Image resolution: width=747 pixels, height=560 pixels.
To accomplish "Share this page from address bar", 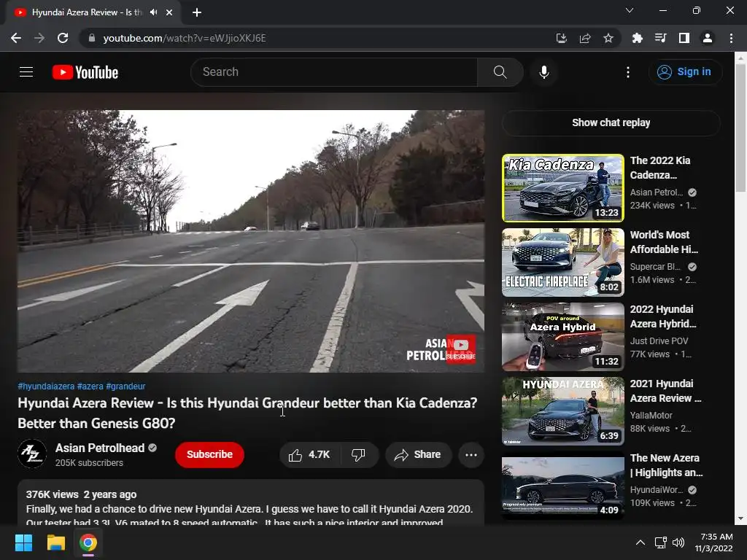I will 585,38.
